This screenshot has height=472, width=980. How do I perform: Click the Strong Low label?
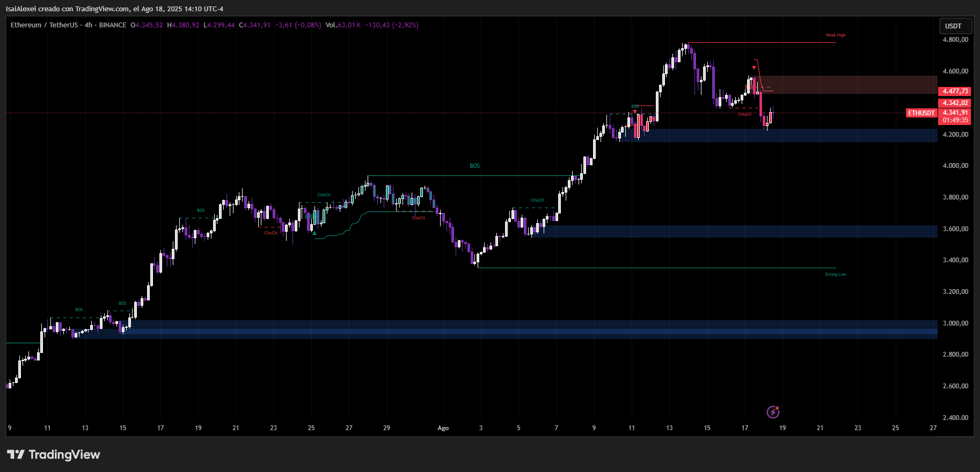[835, 275]
